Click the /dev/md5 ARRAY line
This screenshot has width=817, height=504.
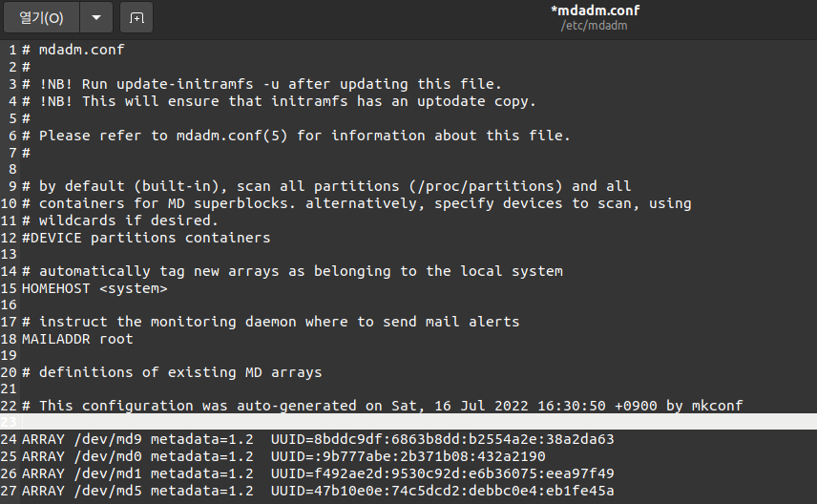tap(318, 491)
